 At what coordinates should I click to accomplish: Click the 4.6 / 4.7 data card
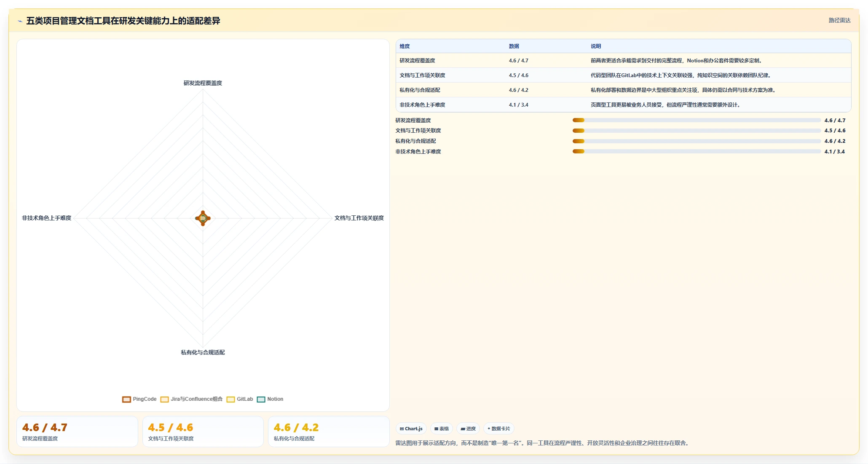tap(77, 432)
